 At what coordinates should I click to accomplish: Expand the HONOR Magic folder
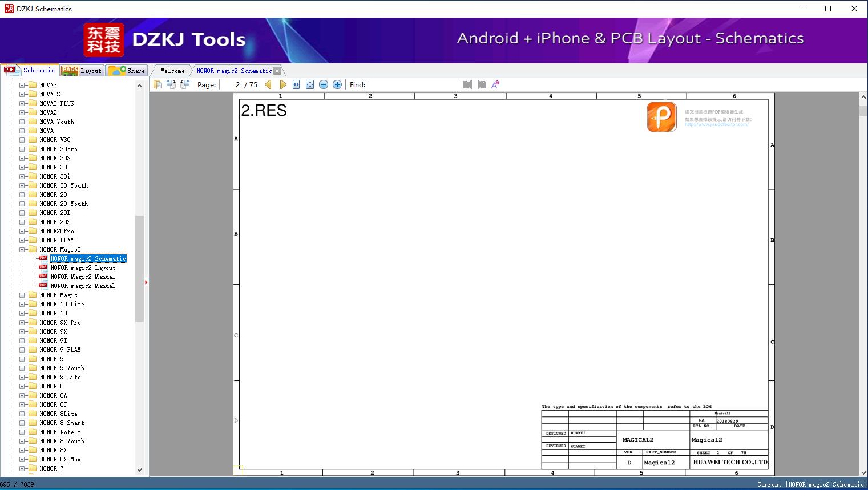pyautogui.click(x=22, y=295)
